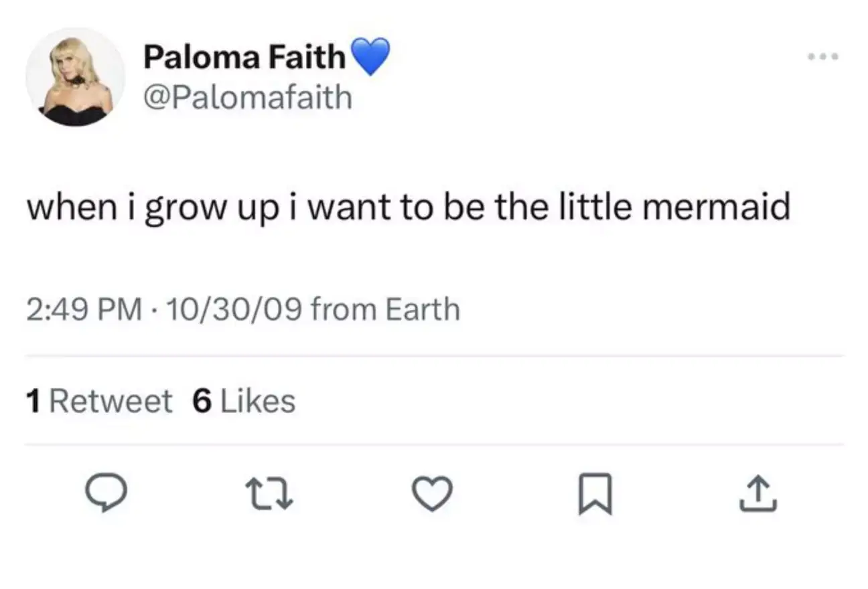Open the speech bubble reply icon
The height and width of the screenshot is (589, 868).
click(107, 493)
